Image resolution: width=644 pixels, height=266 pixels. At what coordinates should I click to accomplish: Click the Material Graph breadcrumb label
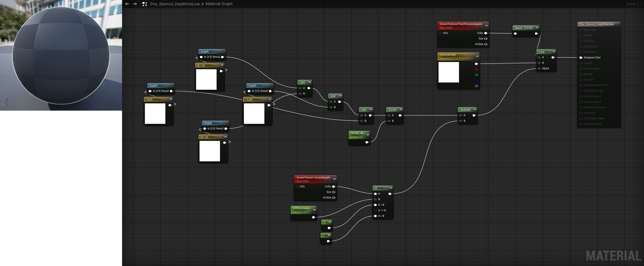pyautogui.click(x=219, y=4)
